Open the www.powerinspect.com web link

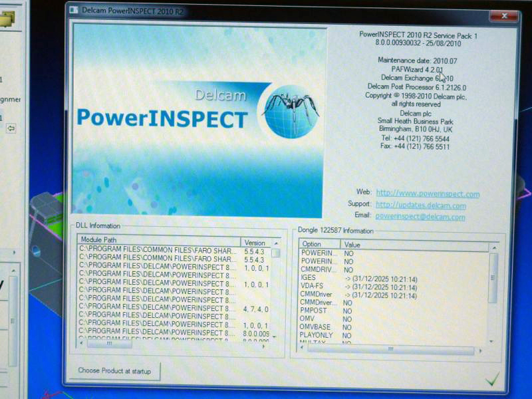(428, 194)
